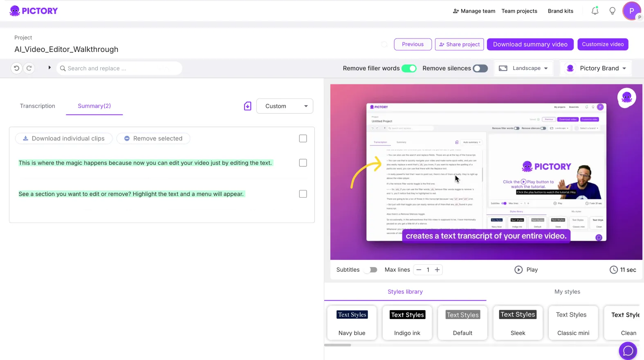Viewport: 644px width, 360px height.
Task: Switch to the Transcription tab
Action: [38, 106]
